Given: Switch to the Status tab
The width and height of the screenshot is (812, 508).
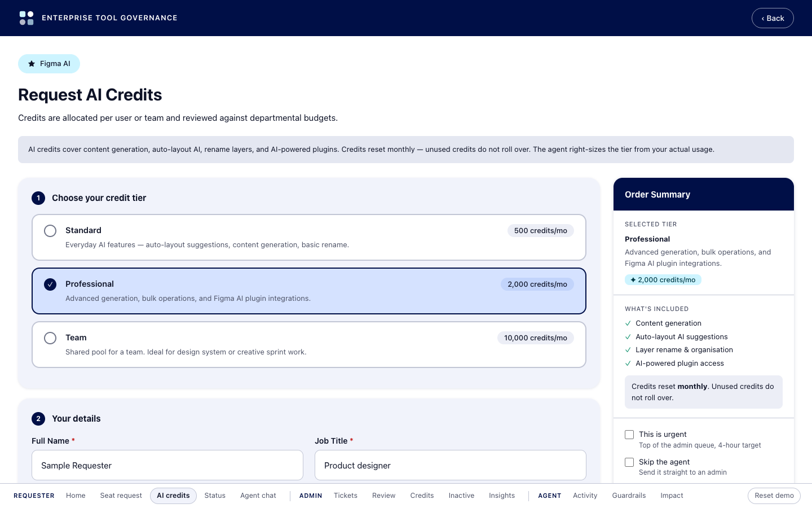Looking at the screenshot, I should 215,496.
